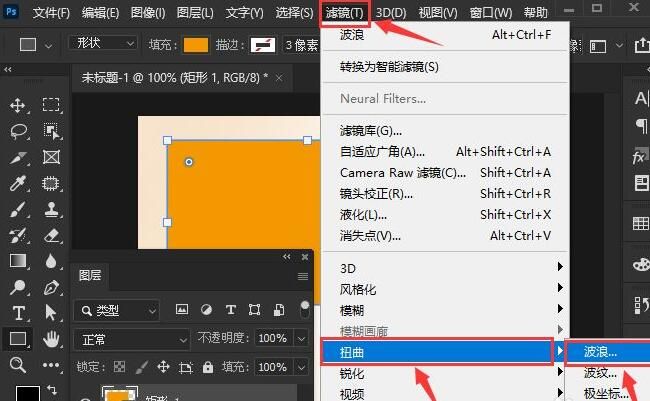Screen dimensions: 650x401
Task: Choose 液化(L)... filter
Action: click(x=445, y=215)
